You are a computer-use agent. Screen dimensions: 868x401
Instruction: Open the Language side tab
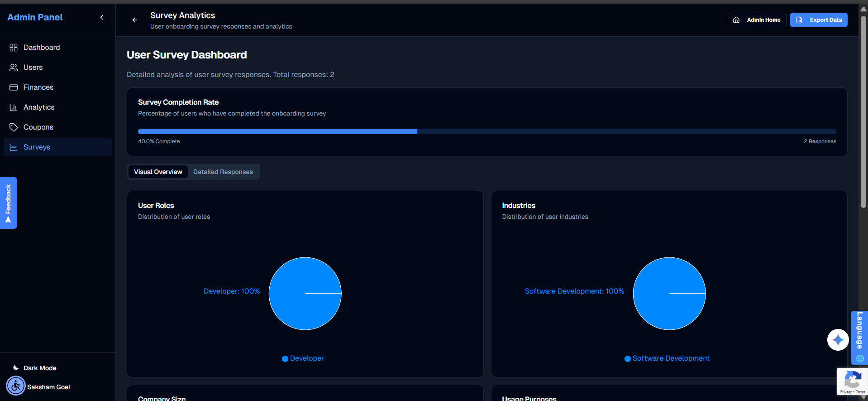(859, 338)
